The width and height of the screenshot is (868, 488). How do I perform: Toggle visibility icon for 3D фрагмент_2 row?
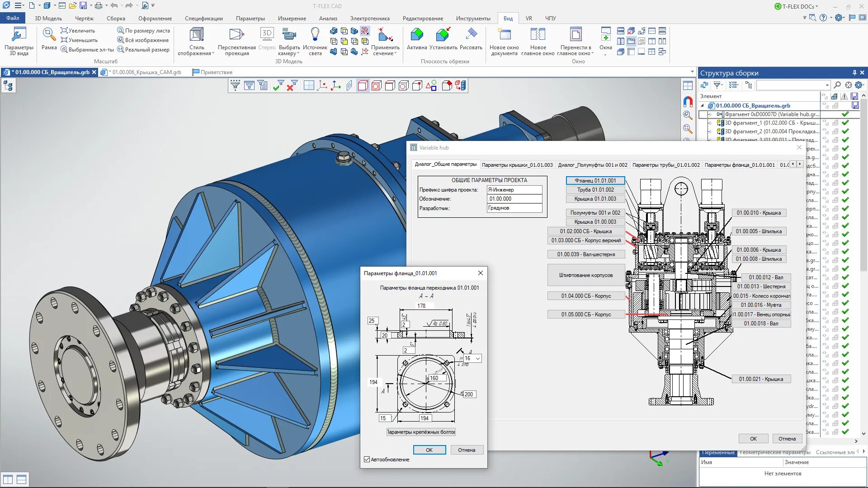coord(825,131)
